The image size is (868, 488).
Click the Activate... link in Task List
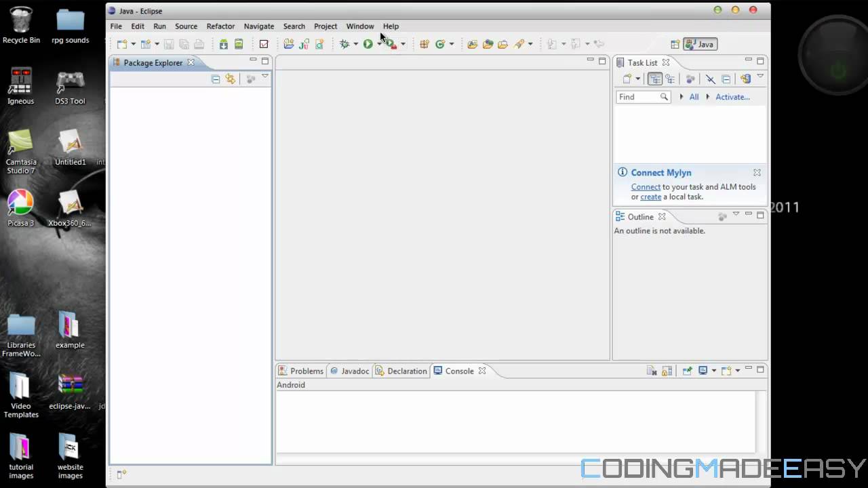[732, 97]
